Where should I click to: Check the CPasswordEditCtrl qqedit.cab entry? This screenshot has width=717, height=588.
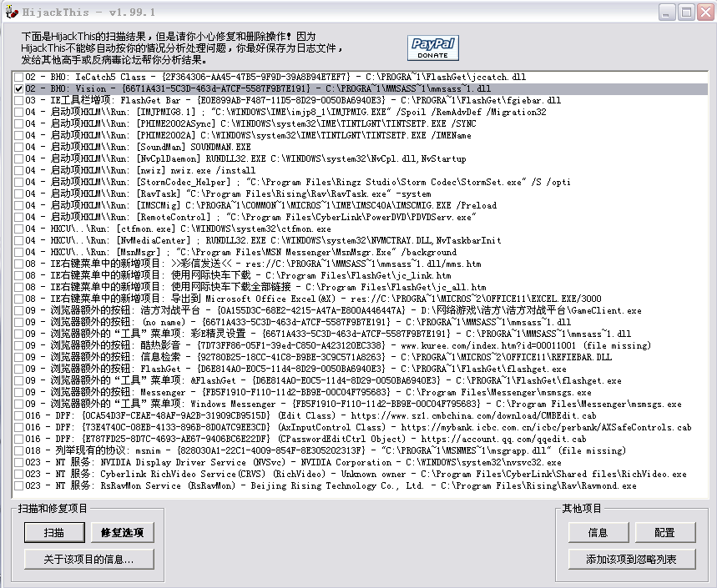pos(18,439)
